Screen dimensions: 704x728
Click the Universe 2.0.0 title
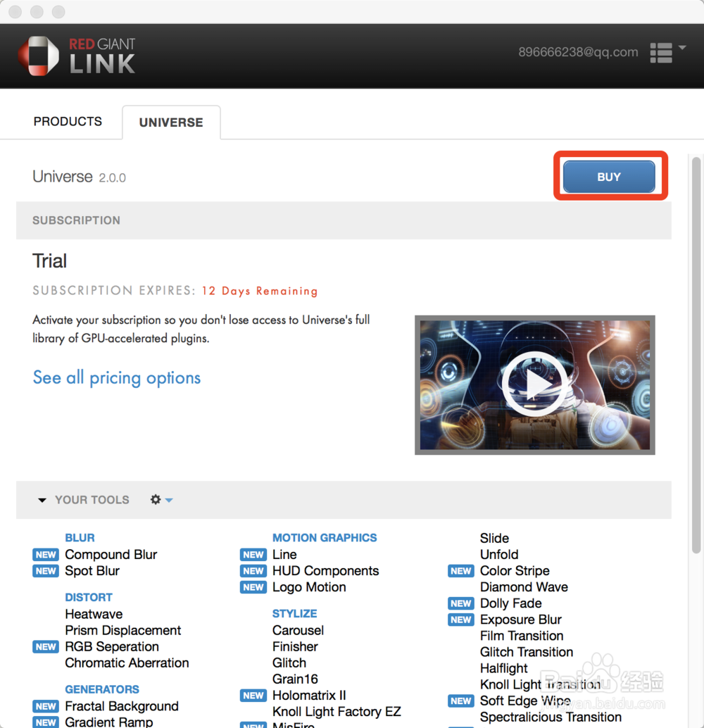tap(79, 177)
